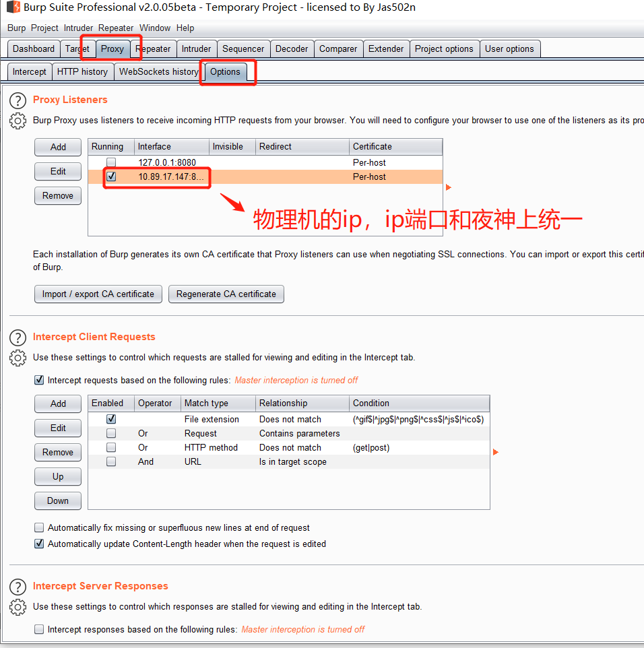Switch to the Dashboard tab
This screenshot has width=644, height=648.
tap(34, 48)
